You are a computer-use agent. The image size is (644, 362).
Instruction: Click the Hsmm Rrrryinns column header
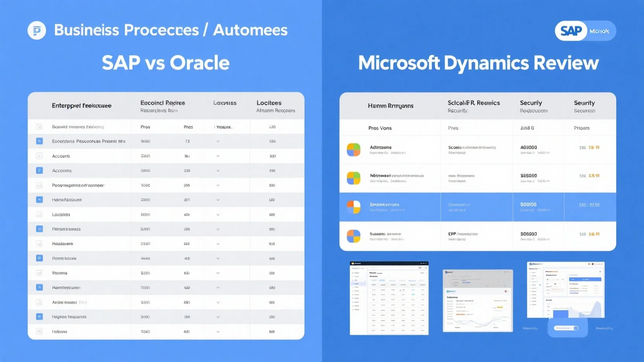[x=391, y=106]
